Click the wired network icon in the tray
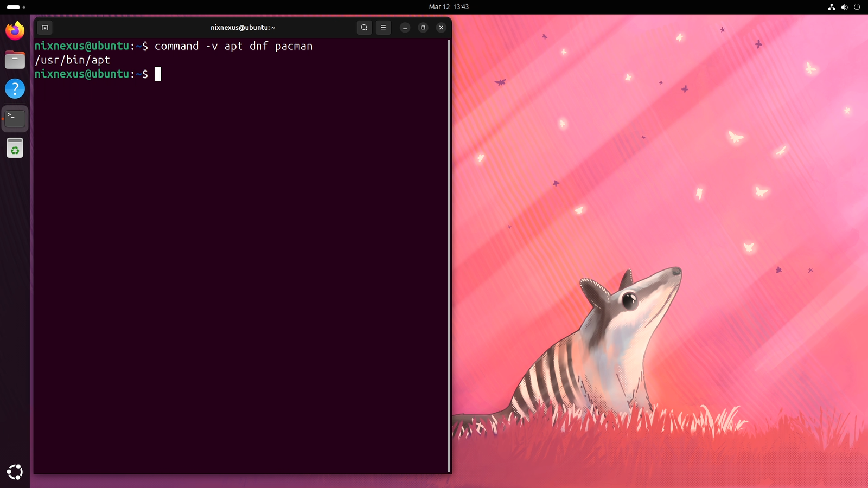The image size is (868, 488). click(x=831, y=7)
